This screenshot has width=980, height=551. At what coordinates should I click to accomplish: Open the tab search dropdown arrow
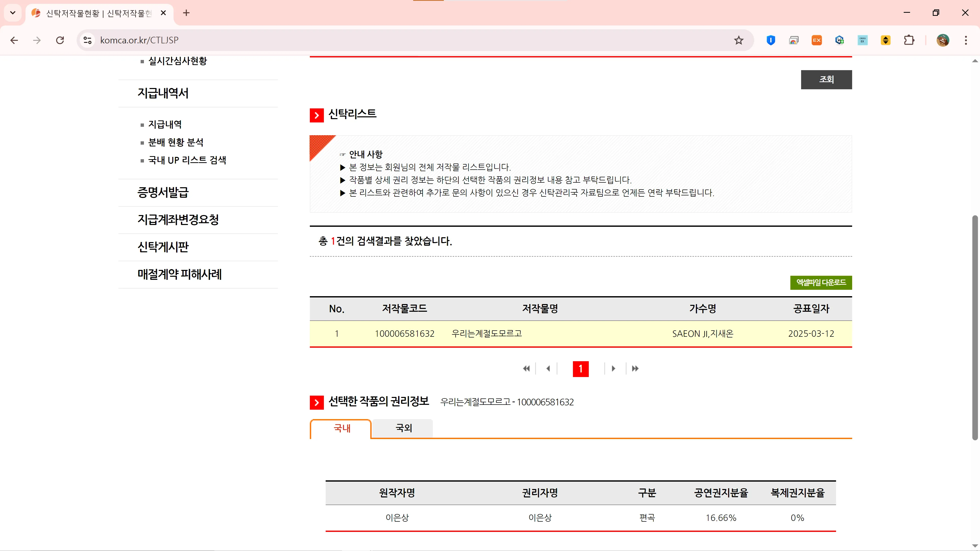point(13,13)
